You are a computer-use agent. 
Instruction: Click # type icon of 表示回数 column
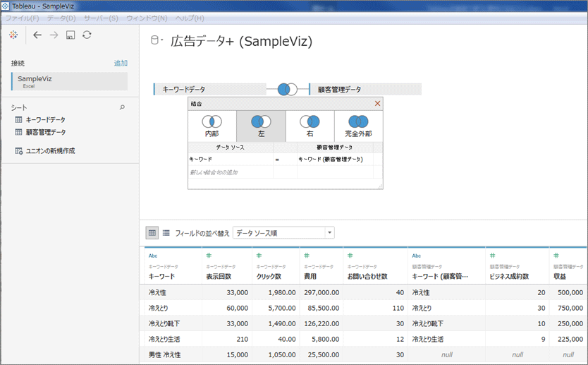tap(209, 256)
